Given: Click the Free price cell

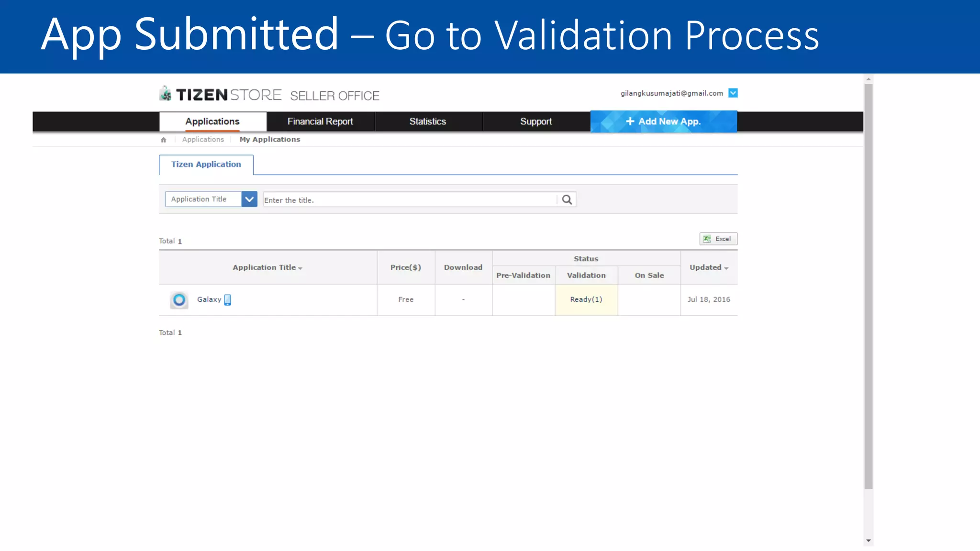Looking at the screenshot, I should (x=406, y=299).
